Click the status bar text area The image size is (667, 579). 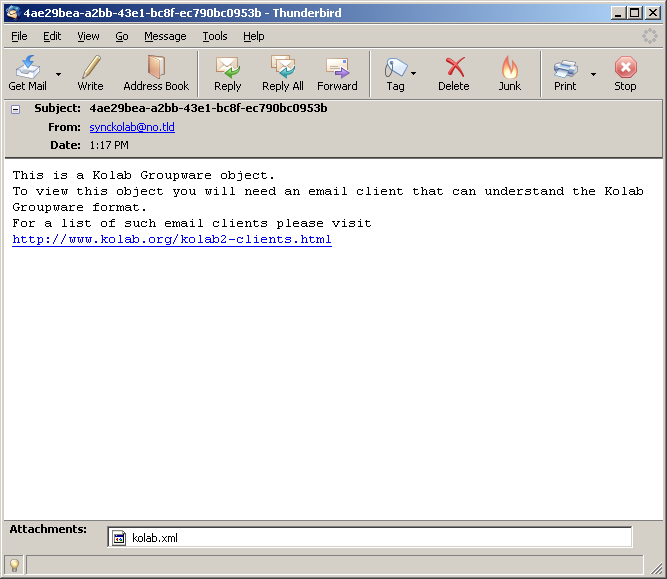click(335, 565)
